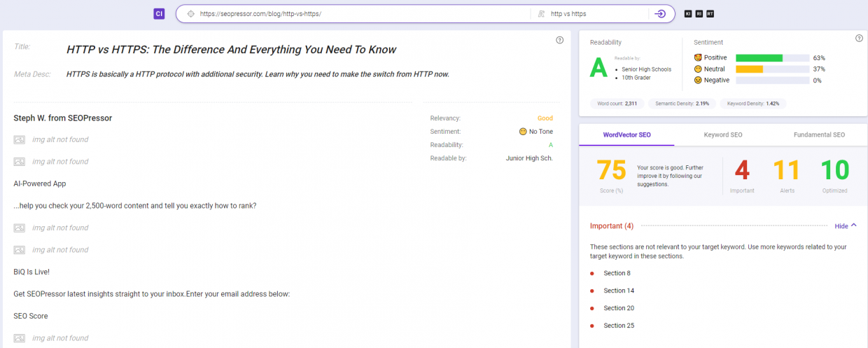868x348 pixels.
Task: Click the meta description text
Action: pyautogui.click(x=258, y=74)
